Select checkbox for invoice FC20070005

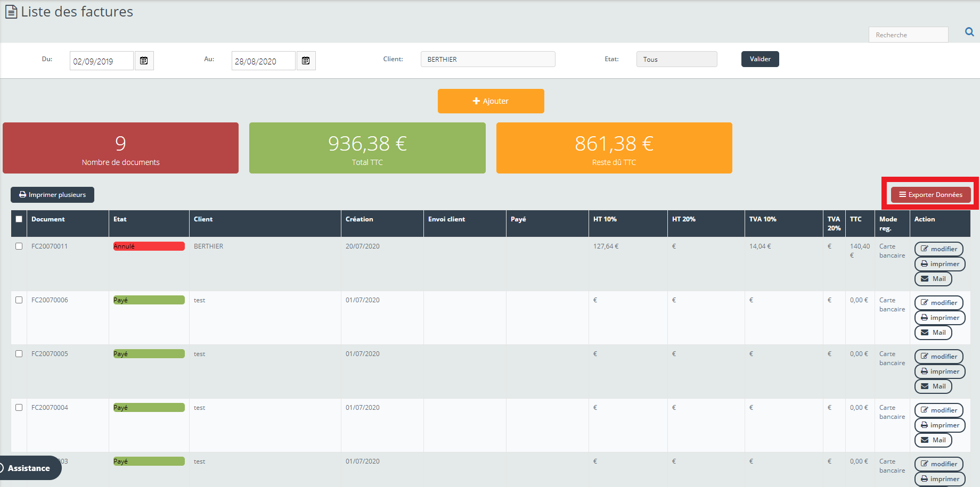point(19,354)
